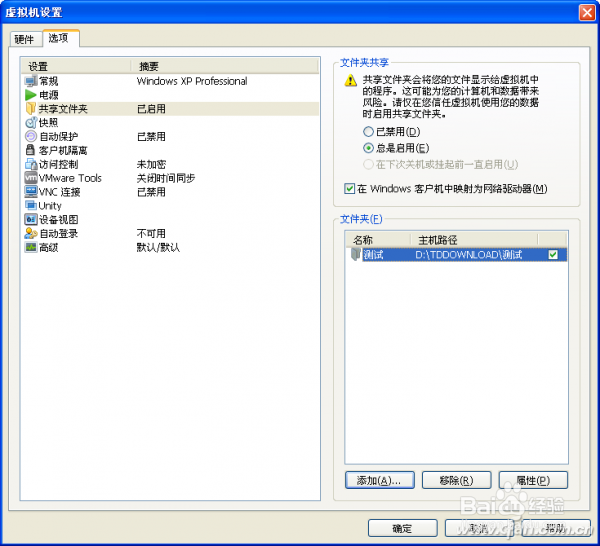This screenshot has height=546, width=600.
Task: Click the 测试 folder name in list
Action: (373, 254)
